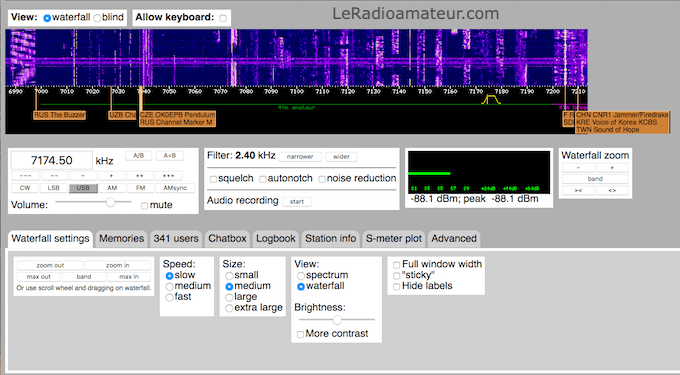Tune down with the double-minus step button
Image resolution: width=680 pixels, height=375 pixels.
point(54,176)
